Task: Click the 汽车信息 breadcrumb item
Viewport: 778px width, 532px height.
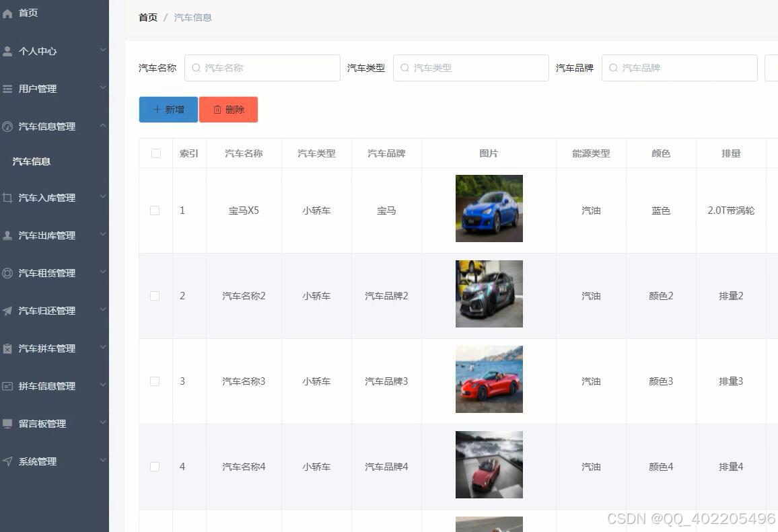Action: [x=193, y=17]
